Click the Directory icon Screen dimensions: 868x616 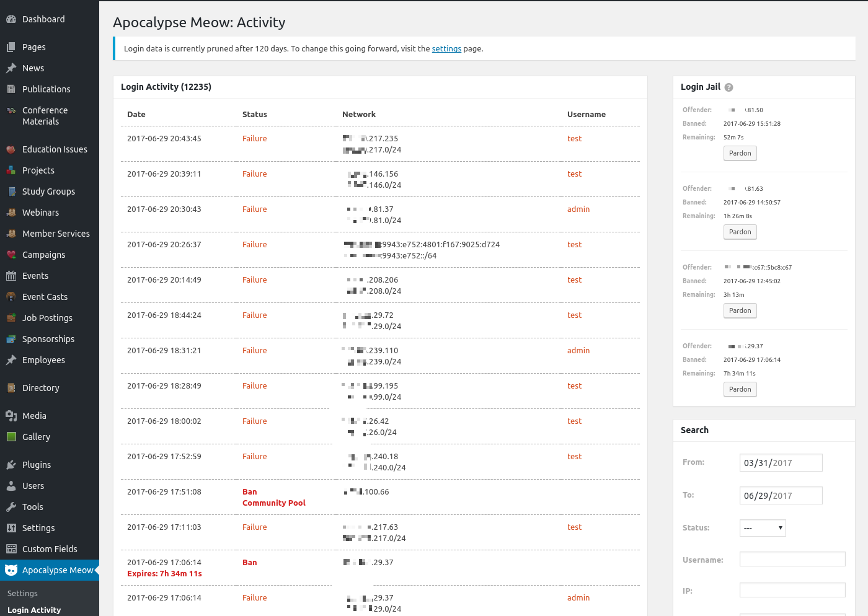11,388
